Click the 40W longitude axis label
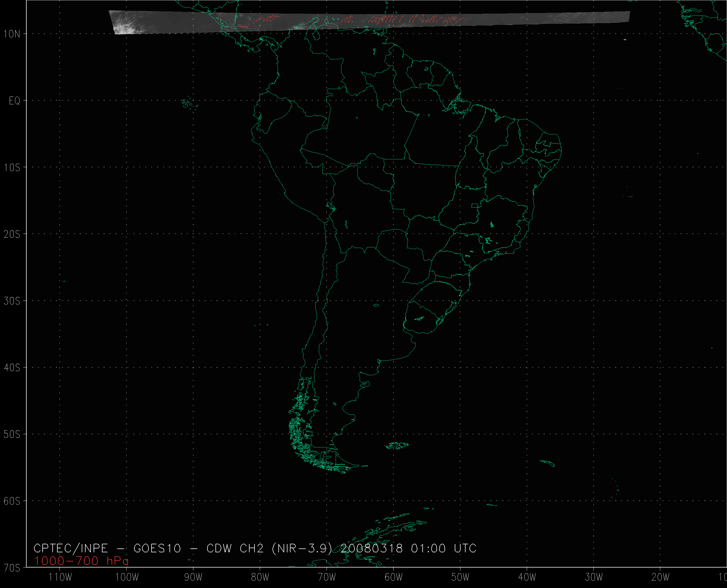 coord(527,577)
